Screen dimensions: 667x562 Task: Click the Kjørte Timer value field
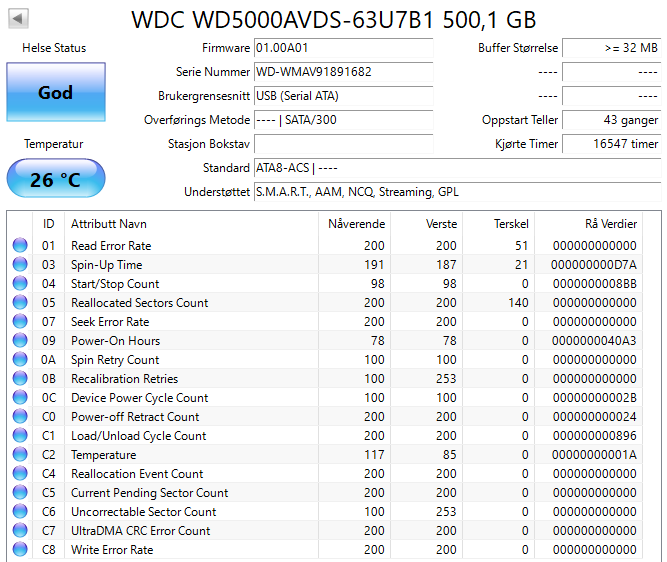pyautogui.click(x=611, y=144)
